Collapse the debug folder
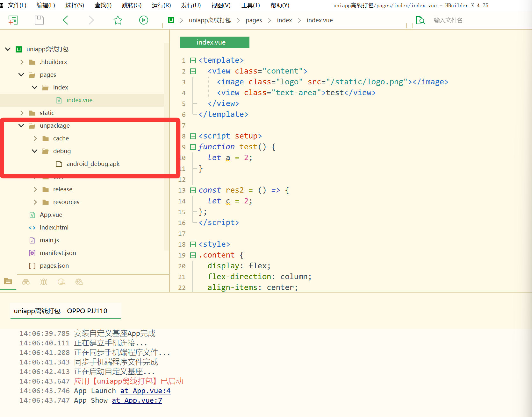Image resolution: width=532 pixels, height=417 pixels. point(35,151)
